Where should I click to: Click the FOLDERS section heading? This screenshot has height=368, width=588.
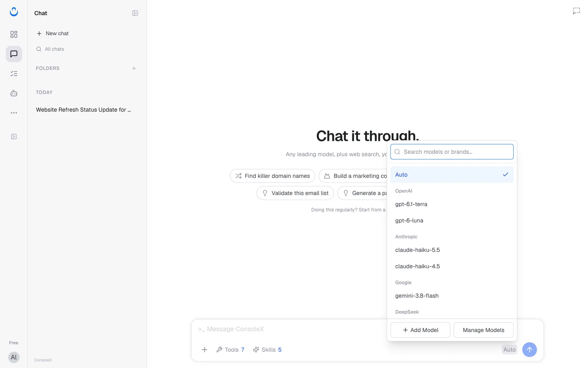tap(48, 68)
